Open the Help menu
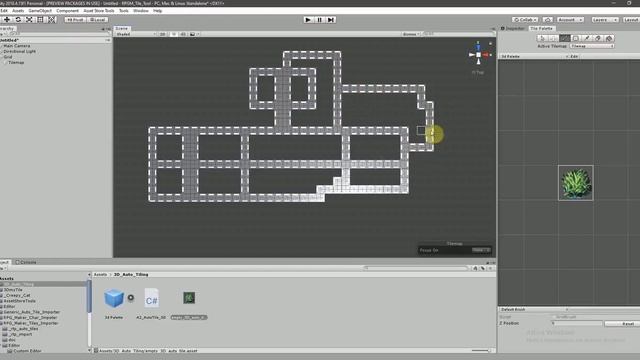 158,11
